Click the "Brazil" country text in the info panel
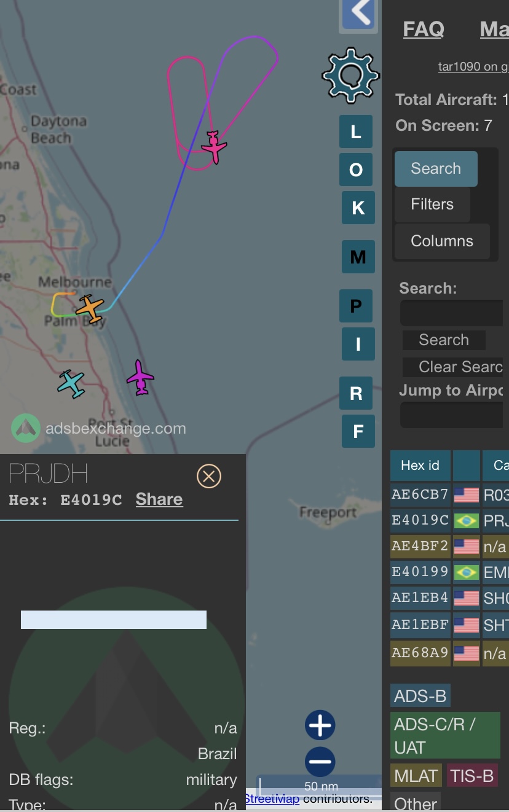 (x=218, y=754)
